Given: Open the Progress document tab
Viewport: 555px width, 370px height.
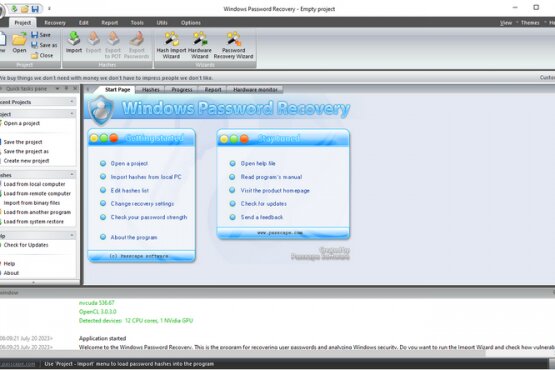Looking at the screenshot, I should (x=182, y=90).
